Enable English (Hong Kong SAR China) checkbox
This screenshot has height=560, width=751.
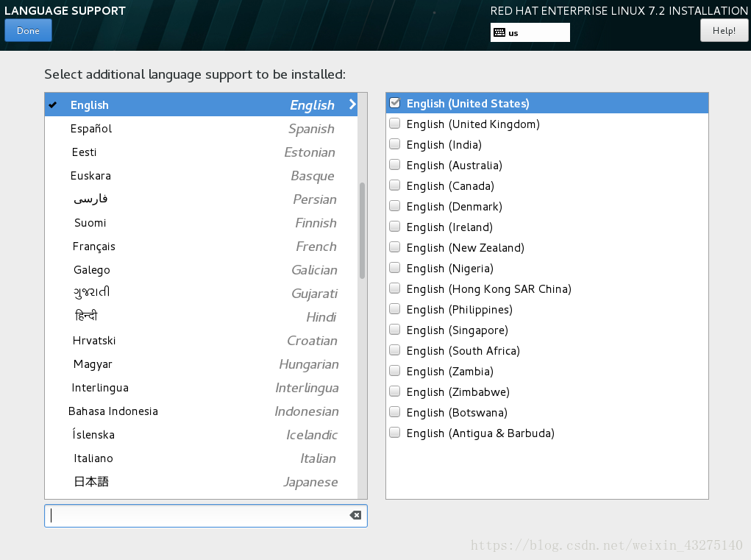pos(395,288)
